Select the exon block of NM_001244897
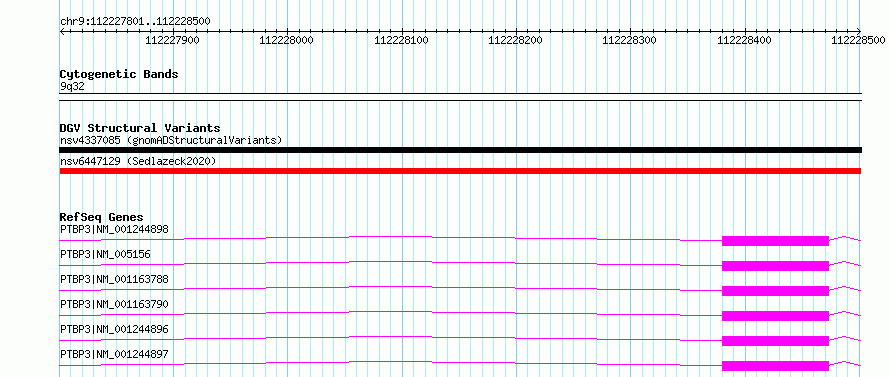Screen dimensions: 890x377 775,366
